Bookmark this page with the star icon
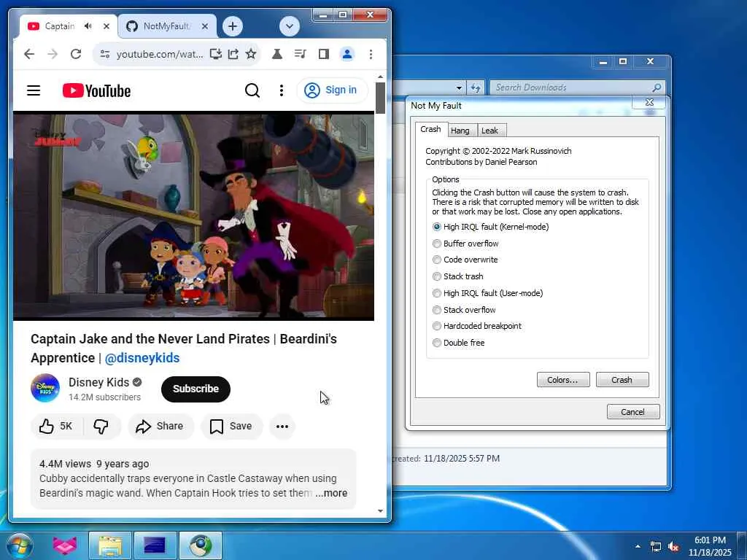Screen dimensions: 747x560 [x=251, y=54]
